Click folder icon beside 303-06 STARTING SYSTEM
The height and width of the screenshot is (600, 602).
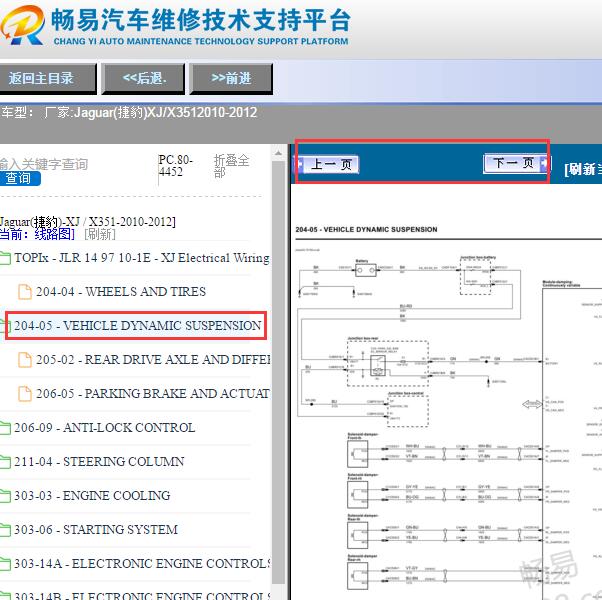[x=5, y=530]
